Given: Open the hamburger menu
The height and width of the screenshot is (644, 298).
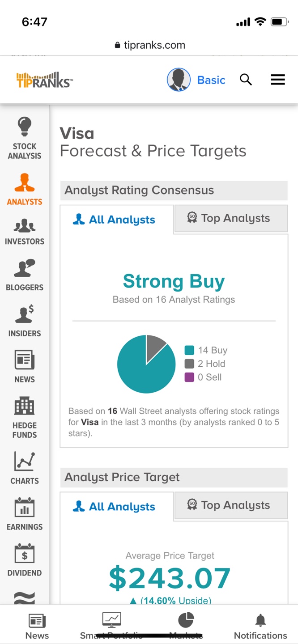Looking at the screenshot, I should (x=278, y=80).
